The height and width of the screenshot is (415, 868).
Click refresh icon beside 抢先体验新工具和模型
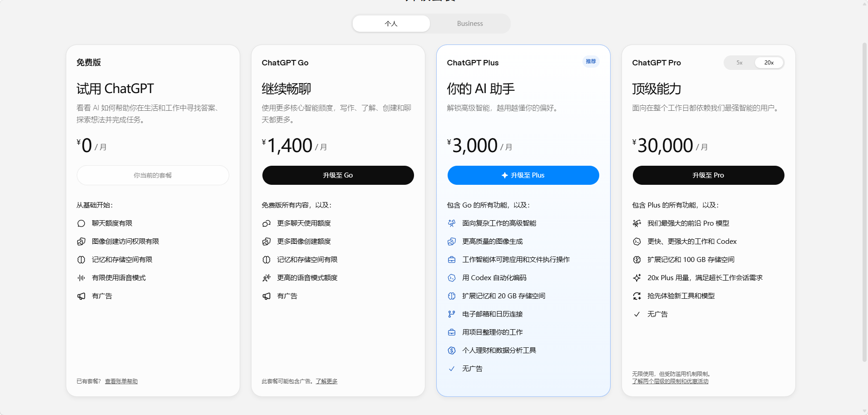click(x=637, y=296)
